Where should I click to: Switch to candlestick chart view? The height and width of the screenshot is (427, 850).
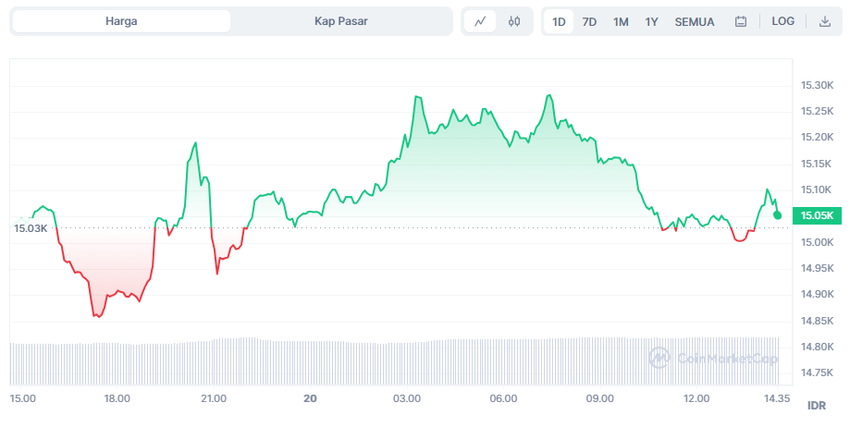[514, 21]
